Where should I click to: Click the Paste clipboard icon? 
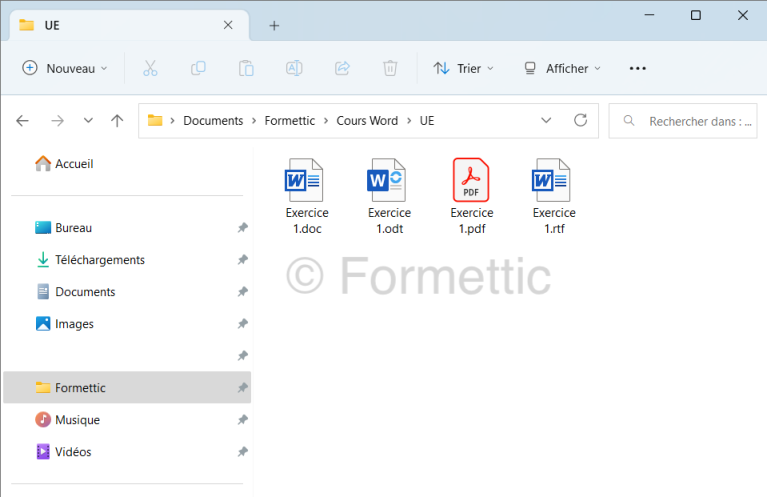[246, 68]
